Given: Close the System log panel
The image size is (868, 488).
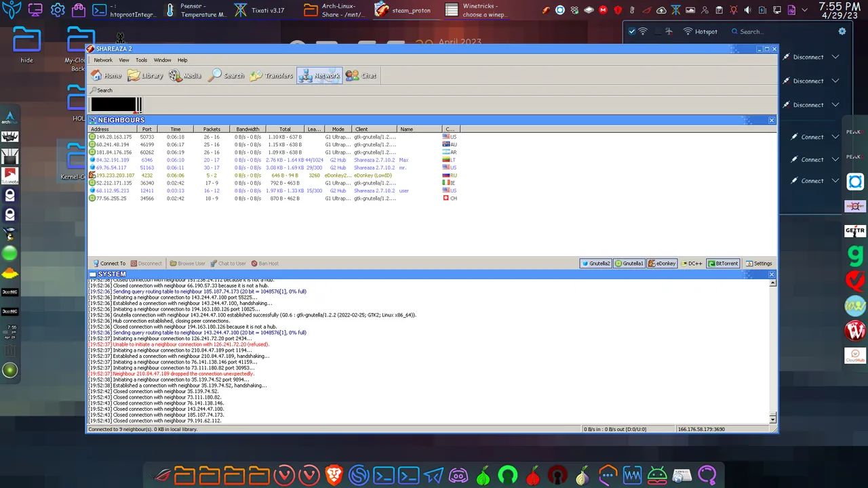Looking at the screenshot, I should (771, 274).
